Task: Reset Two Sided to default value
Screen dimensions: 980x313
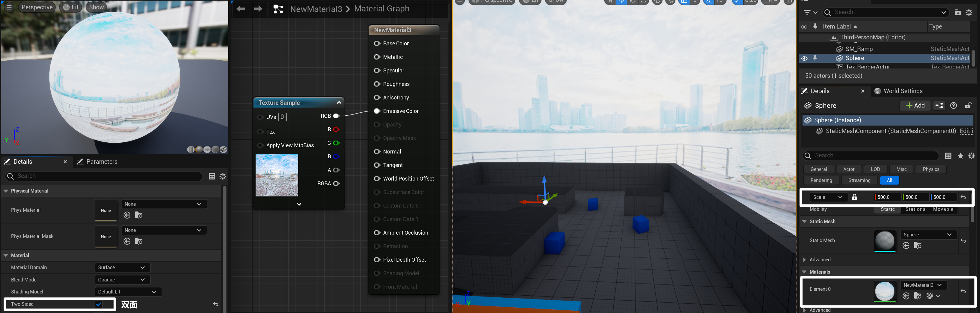Action: [x=216, y=304]
